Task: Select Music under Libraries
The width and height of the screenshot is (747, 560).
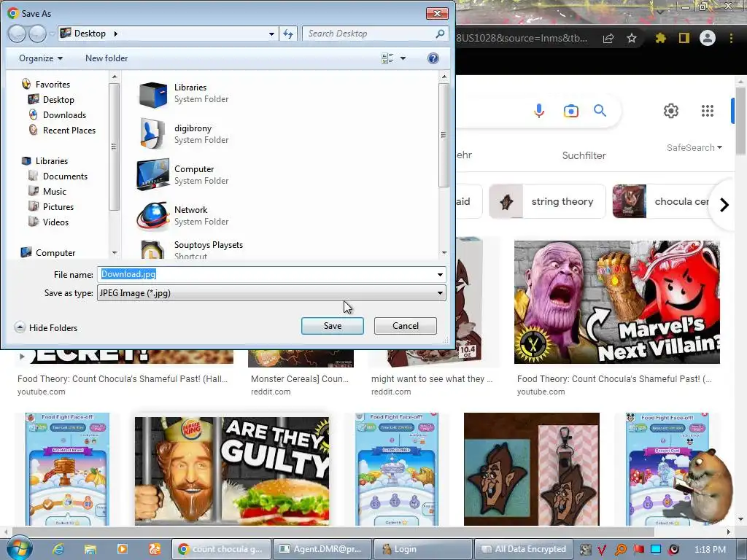Action: (54, 192)
